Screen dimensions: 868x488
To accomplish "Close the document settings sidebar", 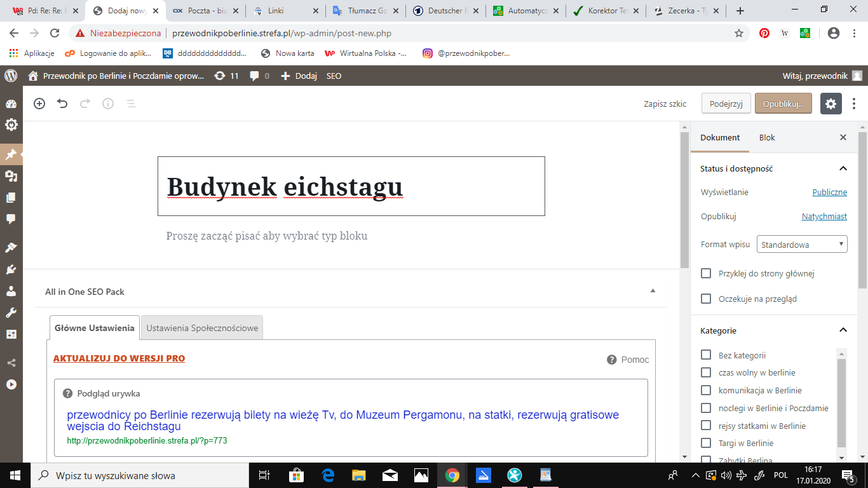I will coord(843,137).
